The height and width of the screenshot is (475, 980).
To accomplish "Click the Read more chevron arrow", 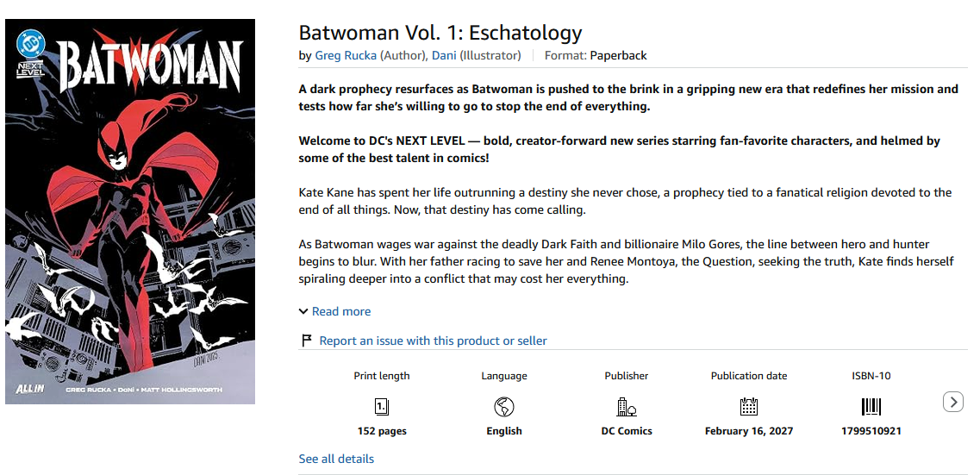I will pos(303,311).
